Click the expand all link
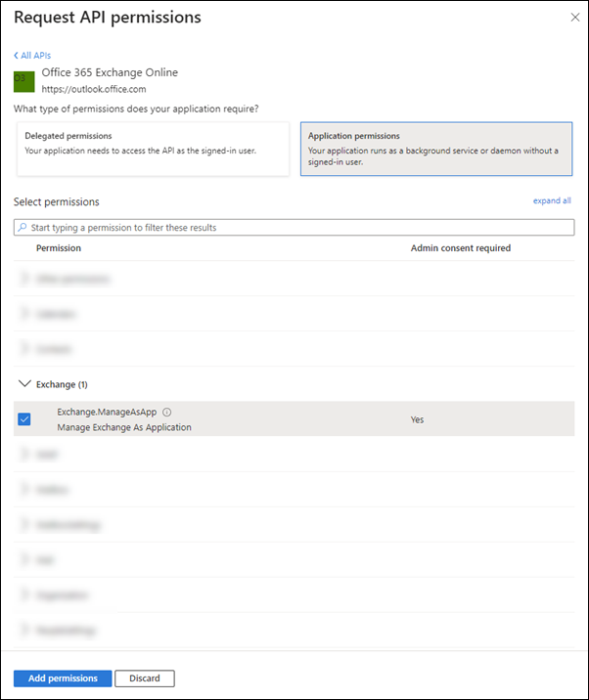This screenshot has width=589, height=700. click(552, 200)
